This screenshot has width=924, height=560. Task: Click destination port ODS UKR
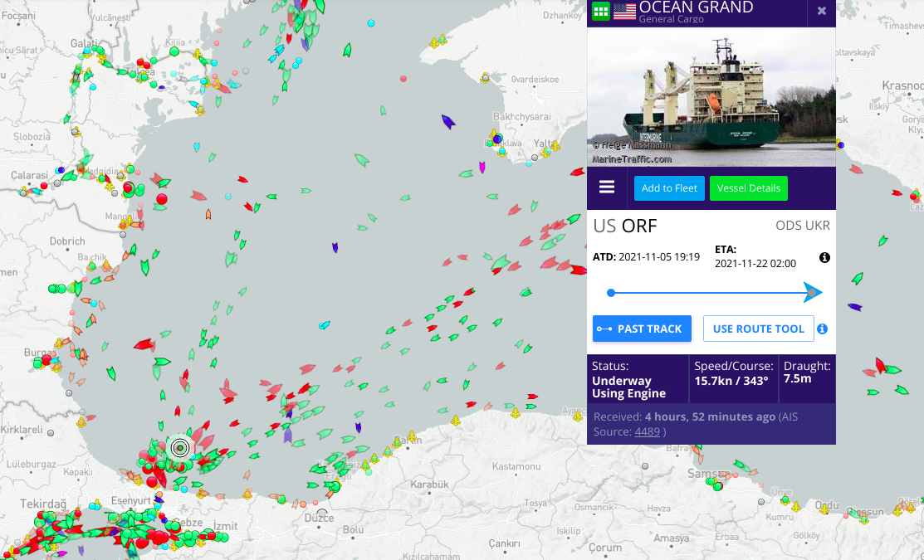802,226
